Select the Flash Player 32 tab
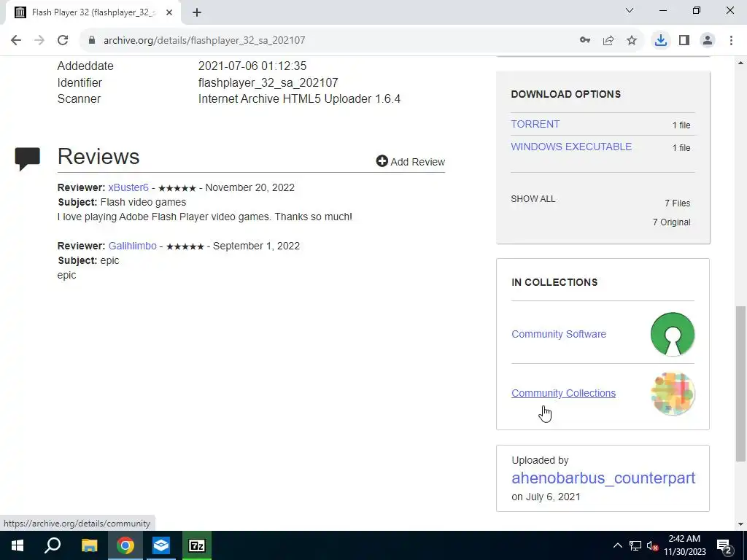This screenshot has width=747, height=560. pyautogui.click(x=93, y=13)
